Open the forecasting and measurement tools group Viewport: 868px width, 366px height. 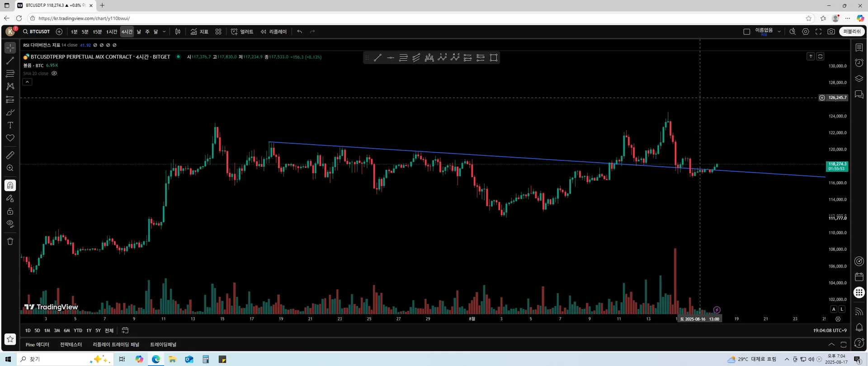tap(10, 99)
